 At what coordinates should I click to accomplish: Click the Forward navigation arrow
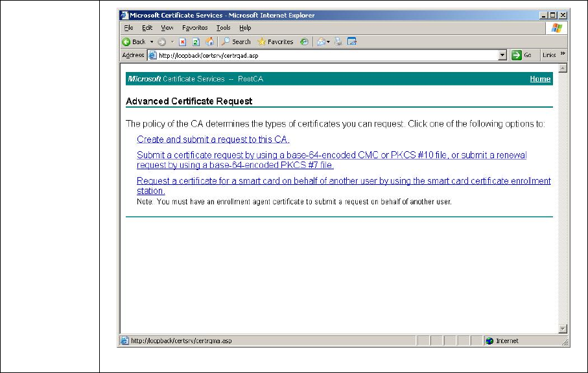pos(162,42)
